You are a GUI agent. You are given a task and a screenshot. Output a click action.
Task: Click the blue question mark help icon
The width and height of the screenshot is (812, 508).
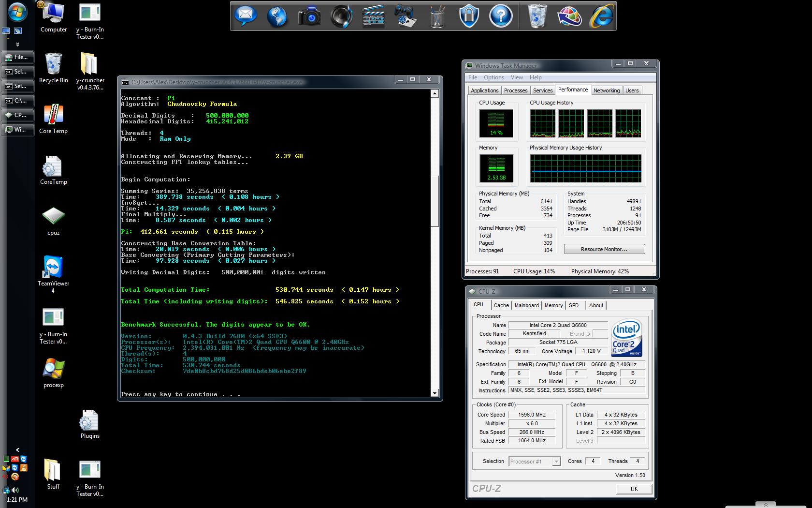tap(501, 16)
